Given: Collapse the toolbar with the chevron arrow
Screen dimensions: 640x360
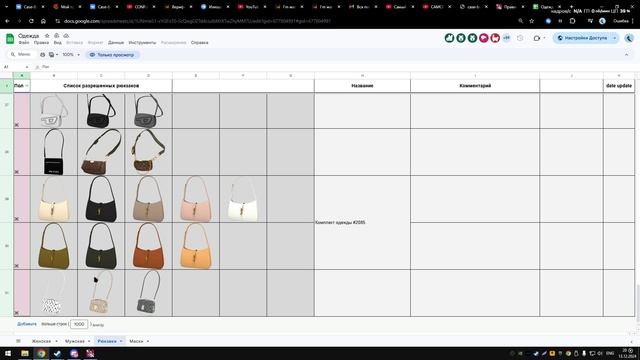Looking at the screenshot, I should pyautogui.click(x=627, y=54).
